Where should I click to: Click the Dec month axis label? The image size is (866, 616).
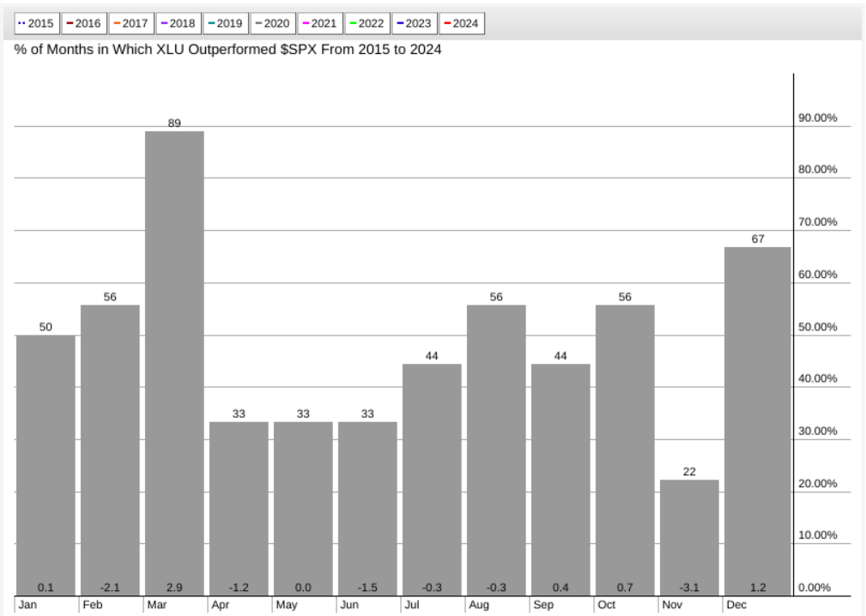[x=736, y=605]
